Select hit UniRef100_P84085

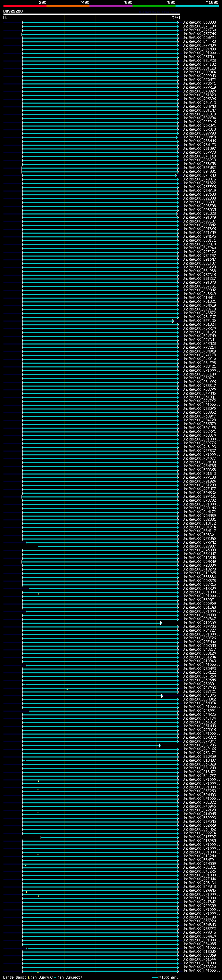click(x=199, y=944)
